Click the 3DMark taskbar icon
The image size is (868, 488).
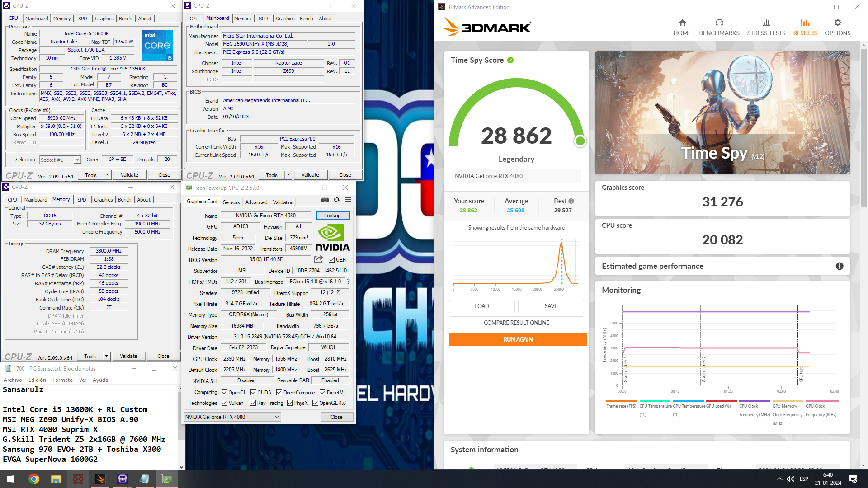[100, 479]
